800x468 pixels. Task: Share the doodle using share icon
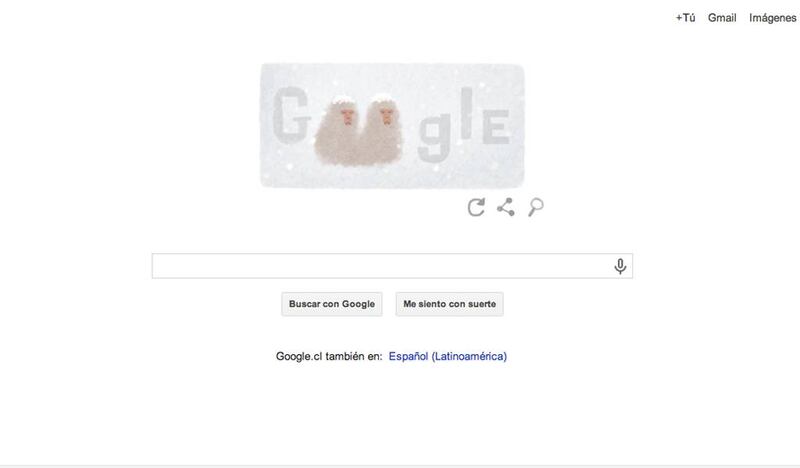click(506, 207)
